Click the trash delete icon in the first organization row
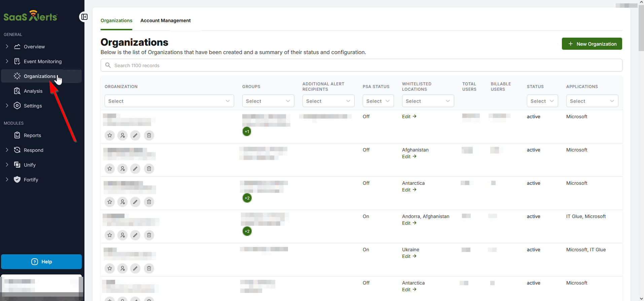The image size is (644, 301). click(x=149, y=135)
